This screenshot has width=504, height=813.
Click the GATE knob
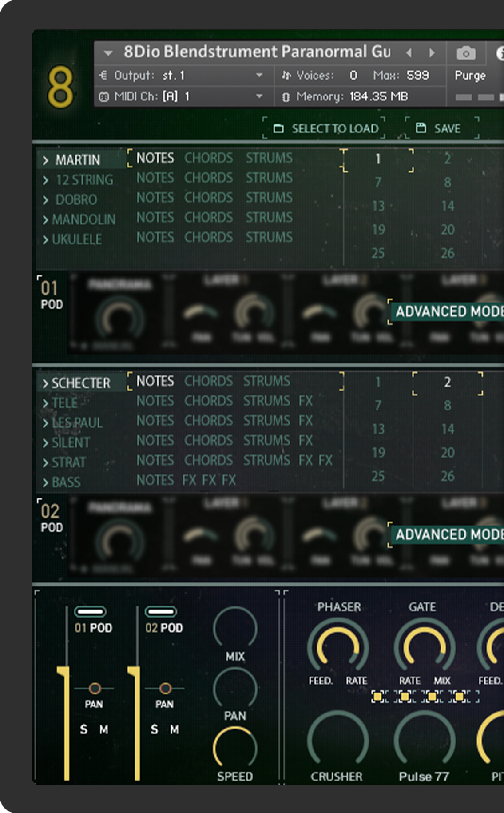click(425, 645)
